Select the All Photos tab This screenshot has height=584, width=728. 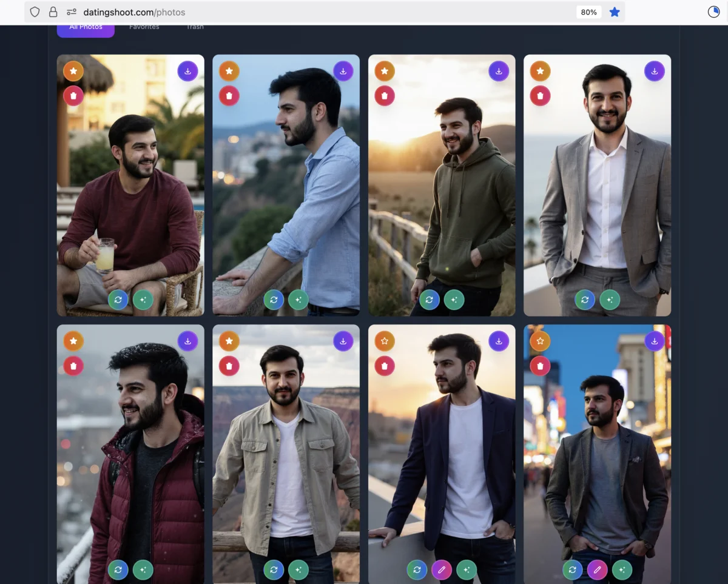(86, 29)
